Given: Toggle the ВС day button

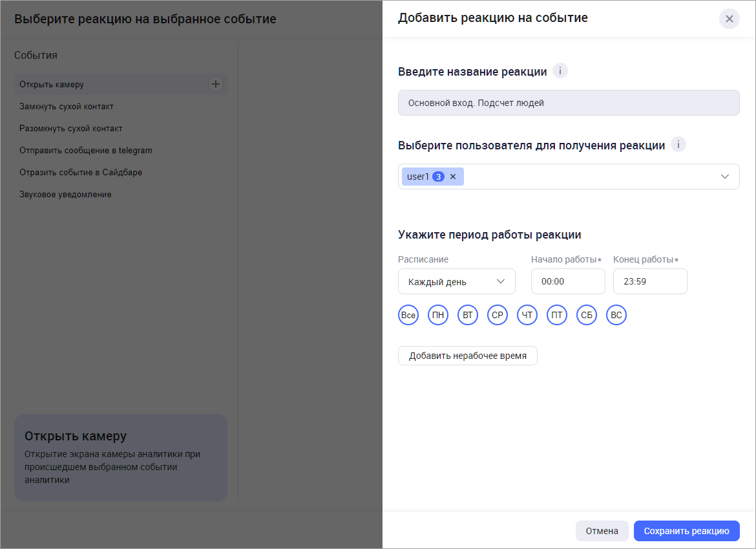Looking at the screenshot, I should click(616, 316).
